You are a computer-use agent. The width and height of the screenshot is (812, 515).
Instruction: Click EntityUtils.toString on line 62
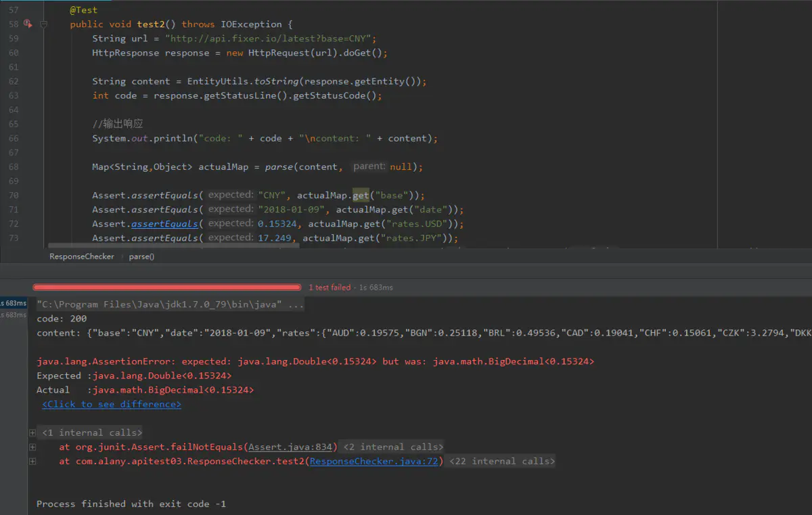point(243,81)
